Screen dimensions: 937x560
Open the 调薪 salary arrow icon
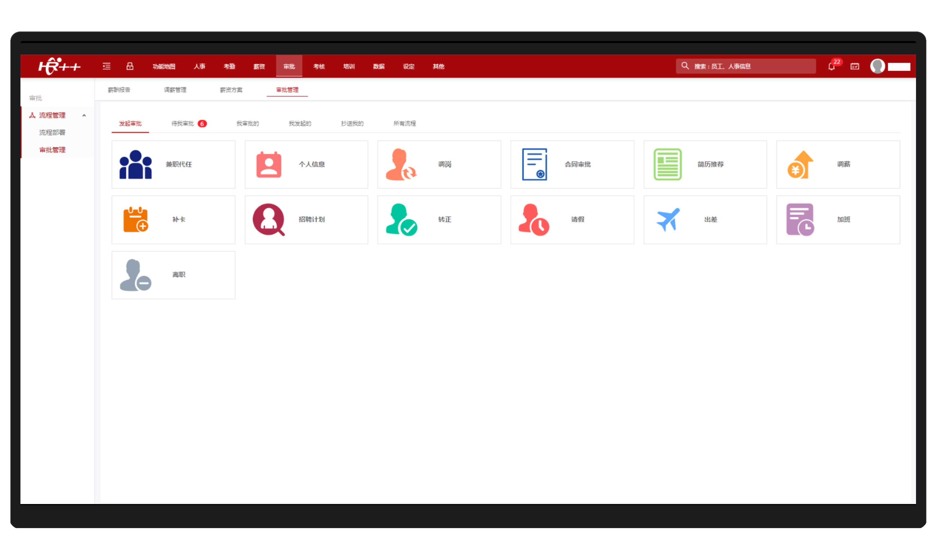coord(800,165)
